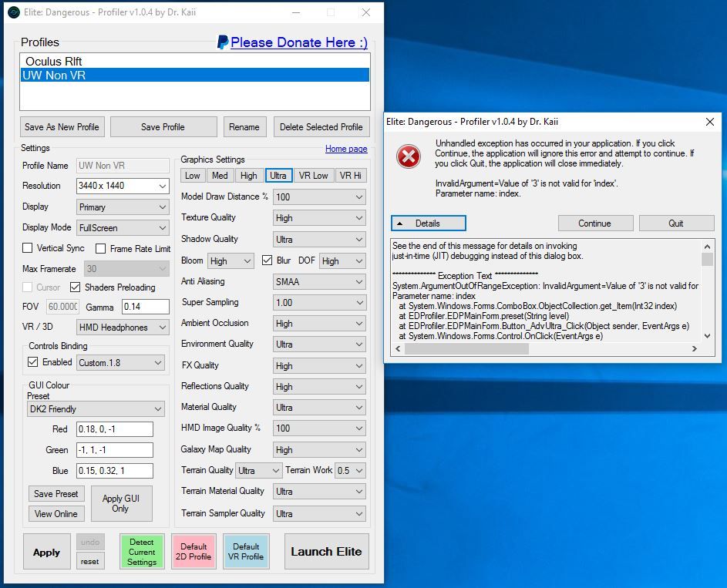Click scroll-down arrow in exception details

(x=707, y=336)
